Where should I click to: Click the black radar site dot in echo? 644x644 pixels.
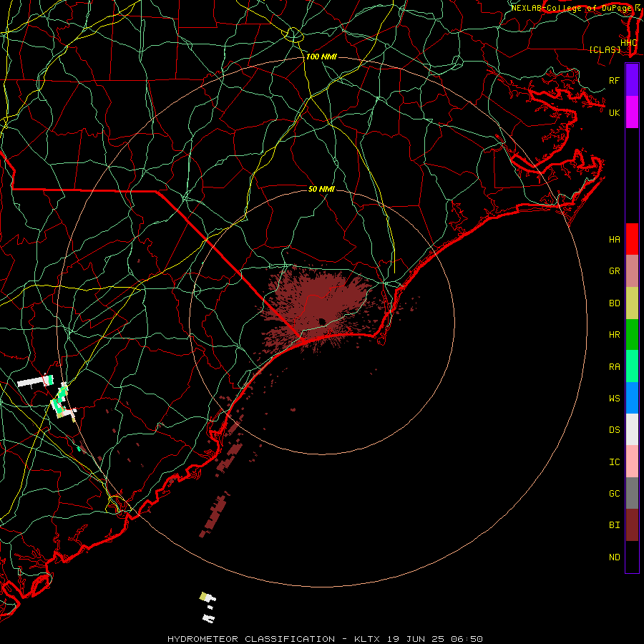coord(322,321)
